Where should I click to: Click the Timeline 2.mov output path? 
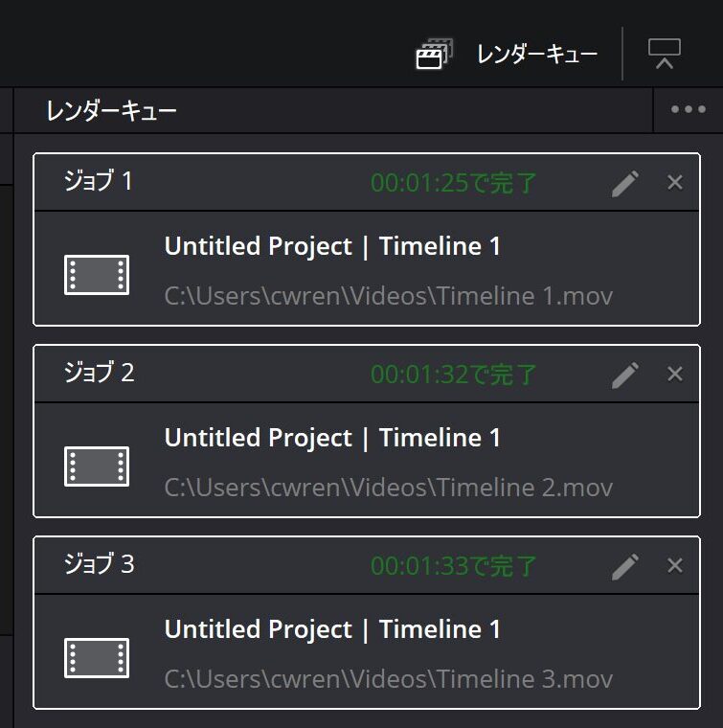(x=388, y=487)
